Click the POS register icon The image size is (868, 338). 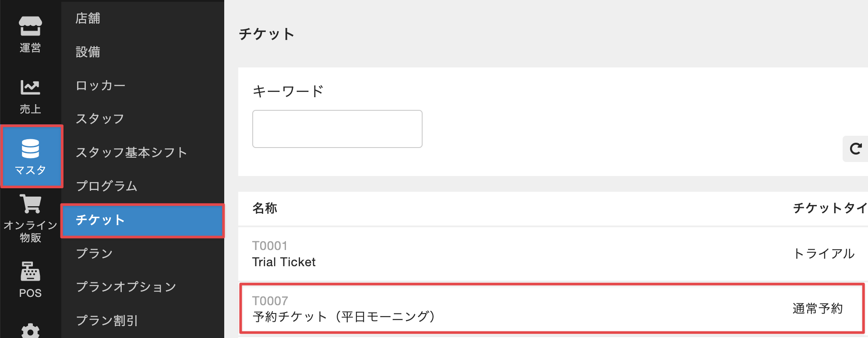click(30, 271)
